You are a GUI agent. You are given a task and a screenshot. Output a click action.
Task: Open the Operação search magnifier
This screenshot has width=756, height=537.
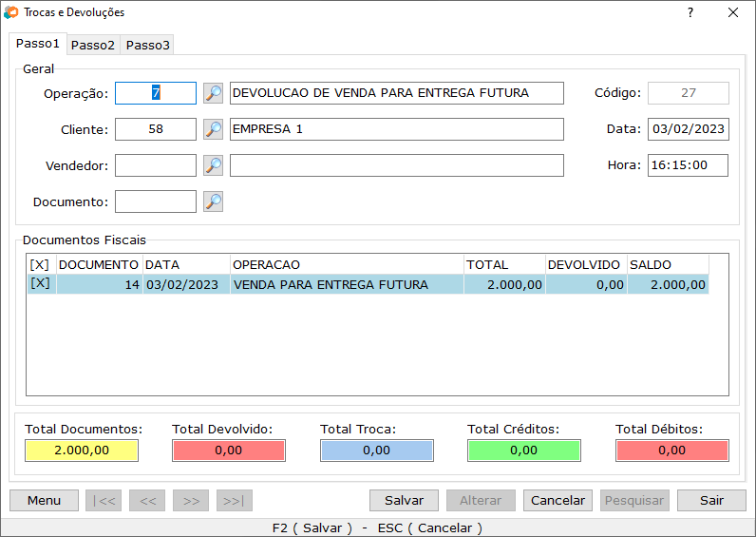click(x=213, y=93)
